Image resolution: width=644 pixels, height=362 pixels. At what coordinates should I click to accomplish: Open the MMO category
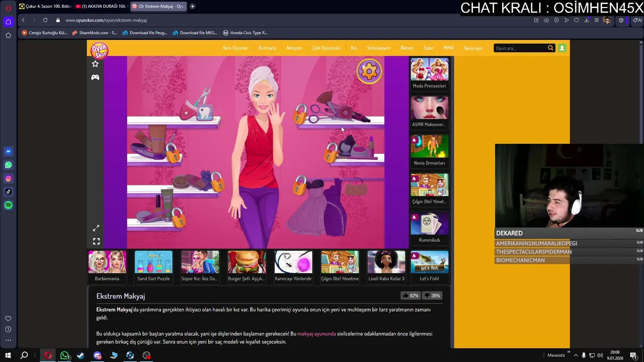click(449, 48)
